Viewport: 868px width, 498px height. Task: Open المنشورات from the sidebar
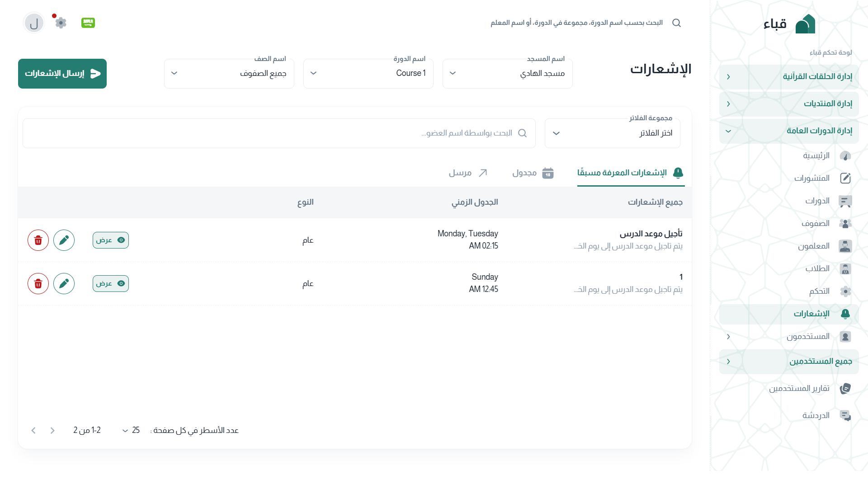(812, 178)
